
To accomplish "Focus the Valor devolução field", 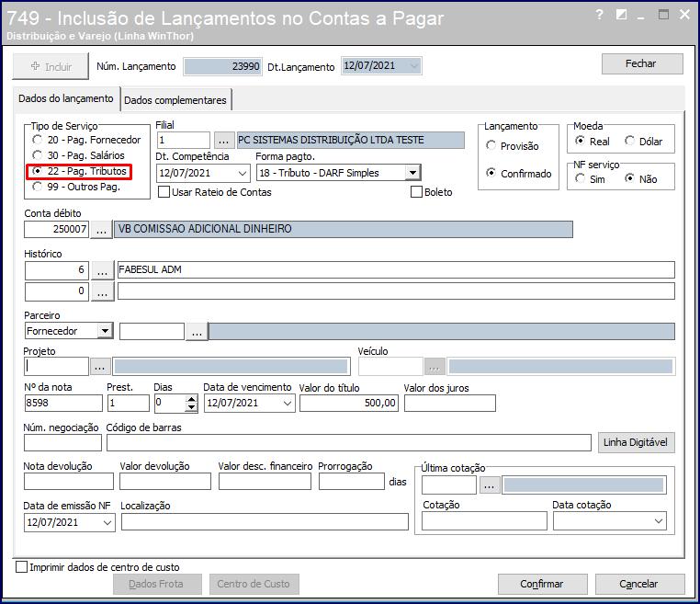I will [165, 482].
